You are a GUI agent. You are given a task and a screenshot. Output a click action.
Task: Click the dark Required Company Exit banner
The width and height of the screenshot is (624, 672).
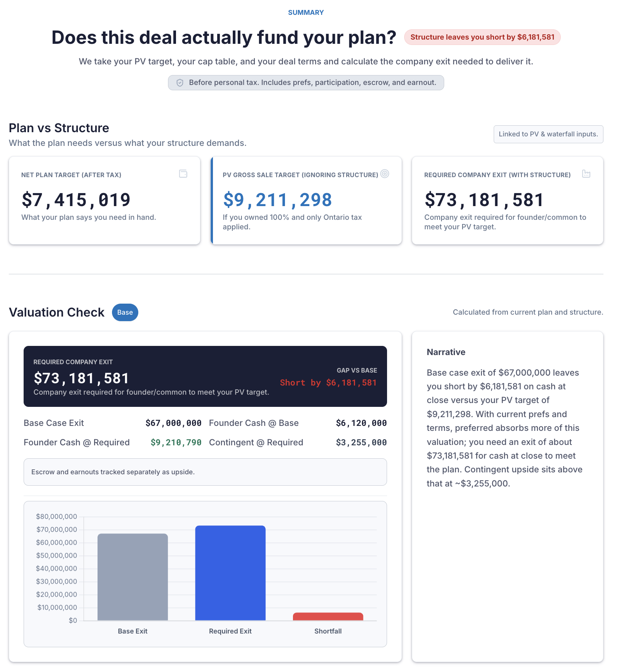205,376
